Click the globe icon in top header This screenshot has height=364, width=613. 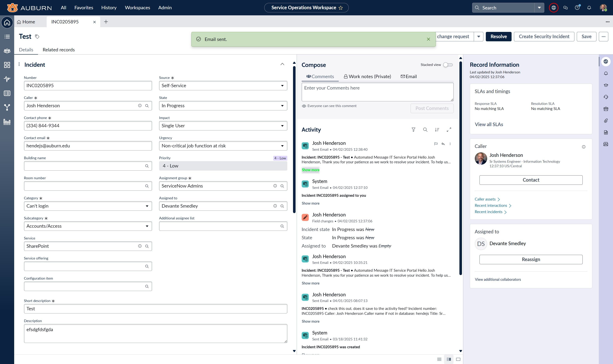click(554, 8)
